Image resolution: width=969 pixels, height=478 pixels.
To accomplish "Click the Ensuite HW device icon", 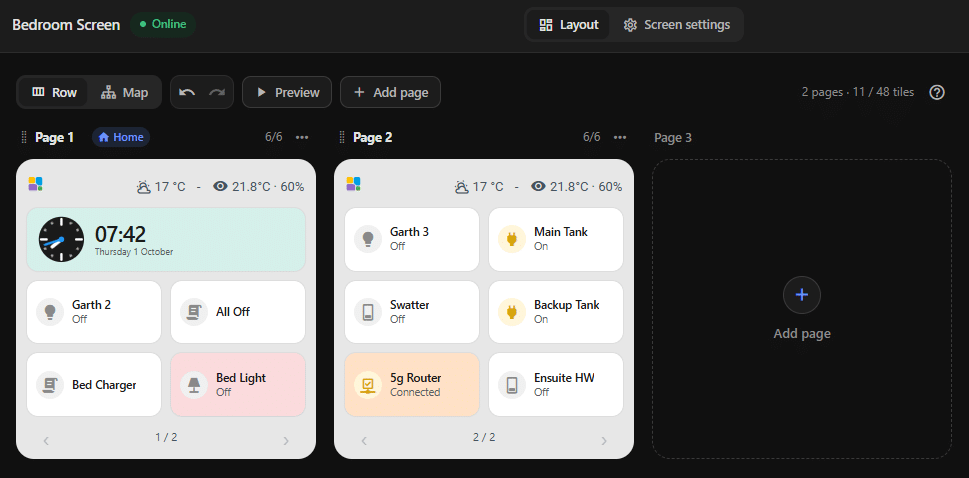I will 512,385.
